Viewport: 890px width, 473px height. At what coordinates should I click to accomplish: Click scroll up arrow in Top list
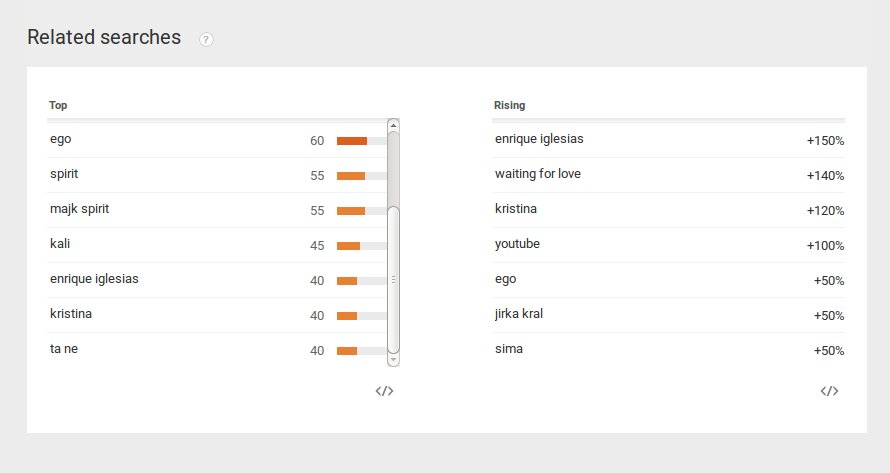coord(393,125)
